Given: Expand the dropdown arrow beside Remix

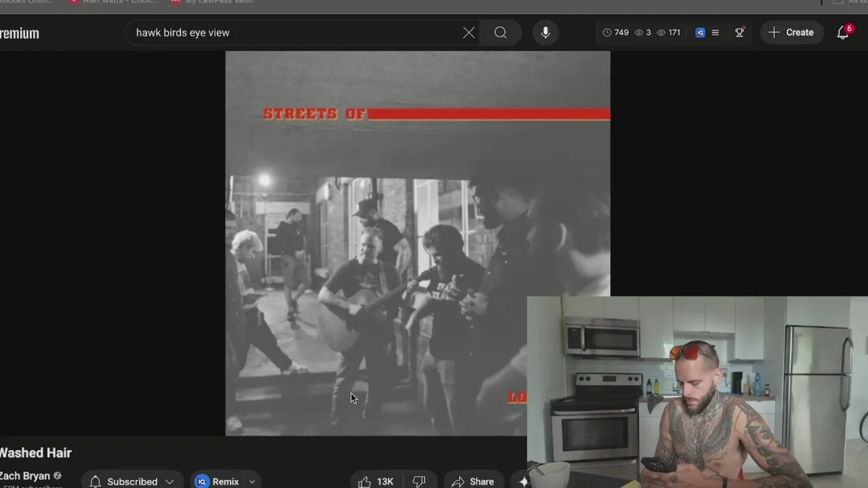Looking at the screenshot, I should click(x=252, y=481).
